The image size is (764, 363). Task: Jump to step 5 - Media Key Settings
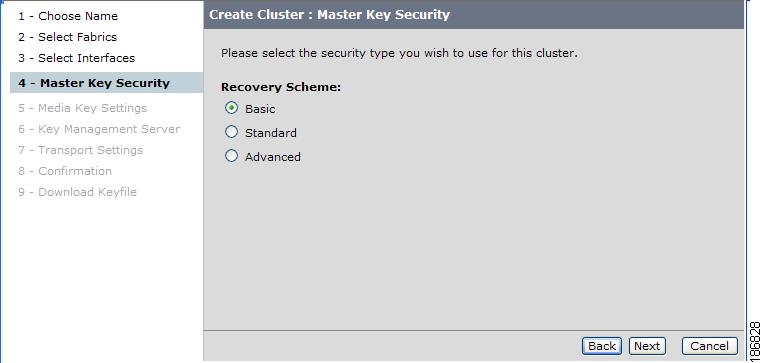click(x=82, y=108)
